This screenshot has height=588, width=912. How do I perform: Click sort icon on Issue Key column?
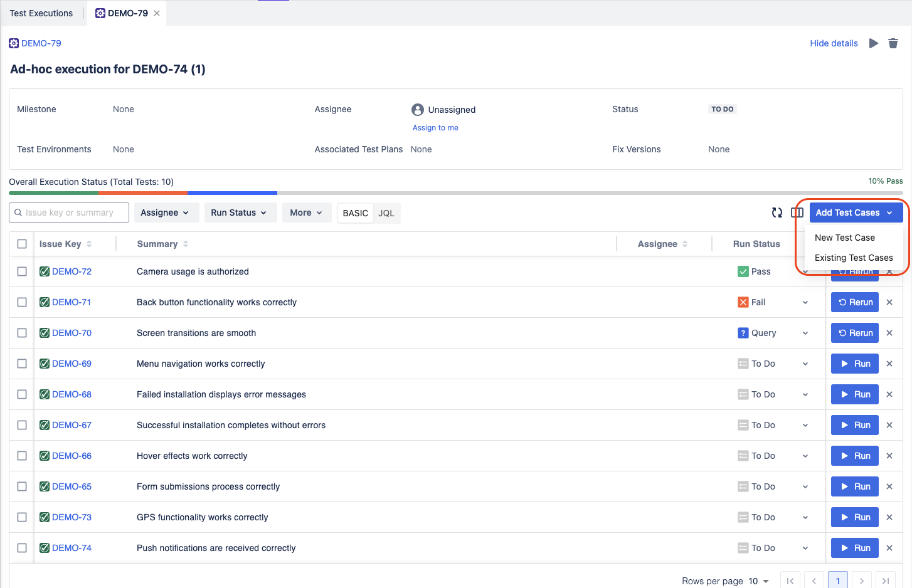pyautogui.click(x=89, y=244)
